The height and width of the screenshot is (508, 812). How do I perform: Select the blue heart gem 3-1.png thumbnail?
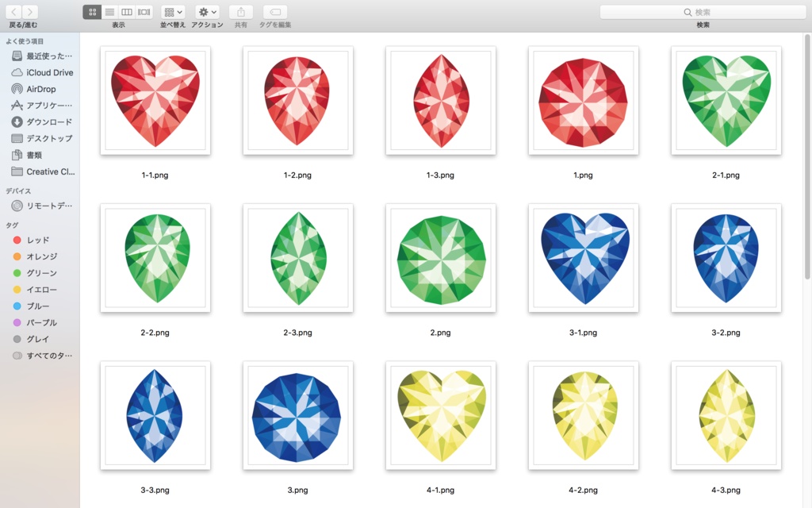583,258
